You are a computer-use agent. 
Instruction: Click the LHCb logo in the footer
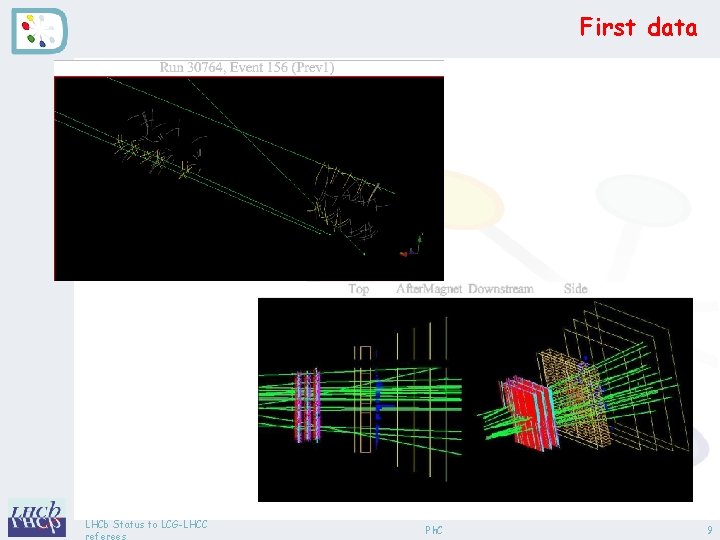(37, 518)
